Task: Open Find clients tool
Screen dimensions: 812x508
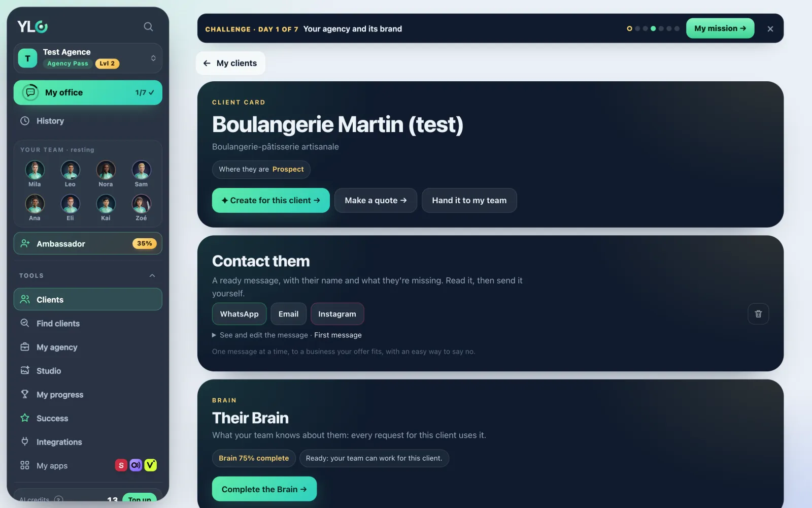Action: (x=88, y=324)
